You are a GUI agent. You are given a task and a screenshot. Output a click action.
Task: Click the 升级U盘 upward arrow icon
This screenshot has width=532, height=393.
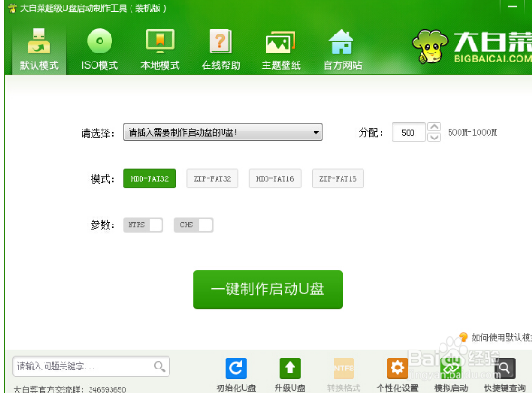point(290,368)
